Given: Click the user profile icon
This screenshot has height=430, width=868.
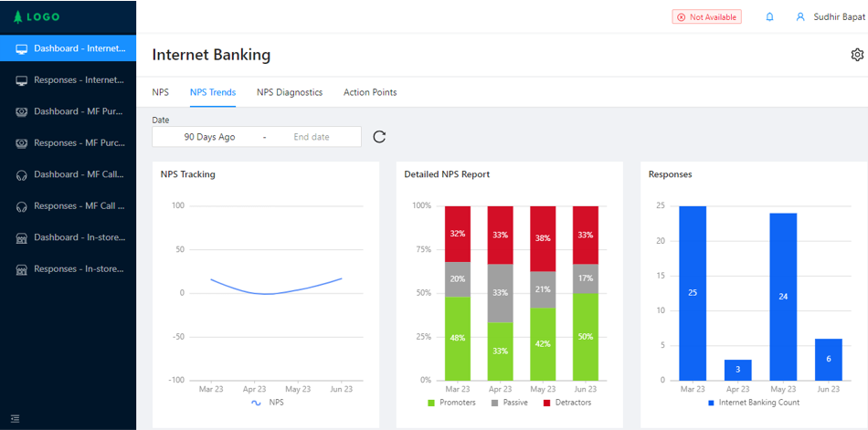Looking at the screenshot, I should (x=800, y=16).
